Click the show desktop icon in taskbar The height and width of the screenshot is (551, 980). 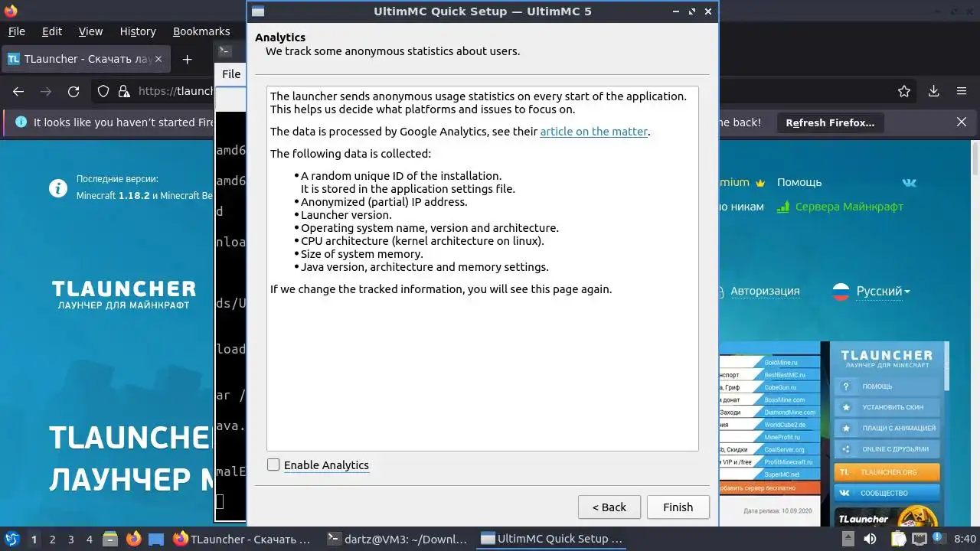tap(156, 539)
